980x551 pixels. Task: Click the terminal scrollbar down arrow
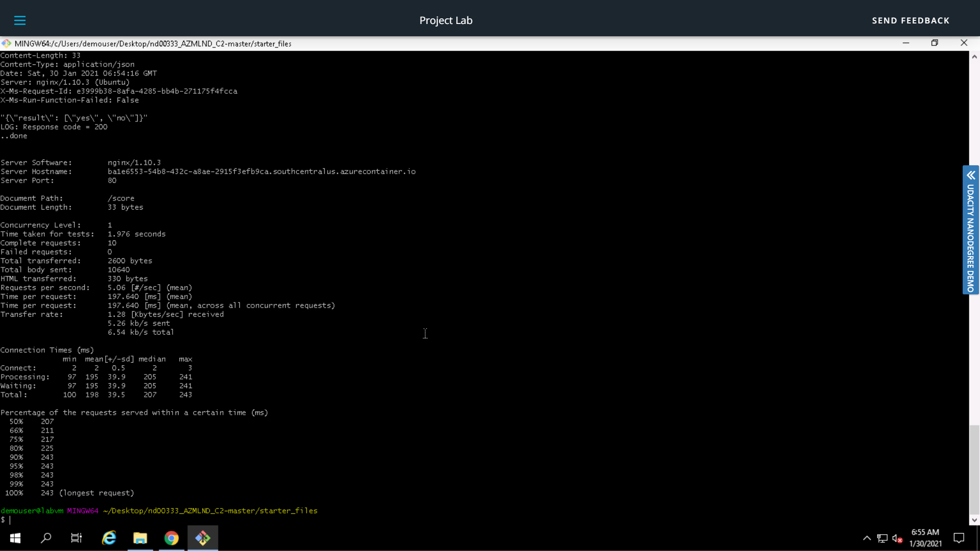tap(974, 520)
